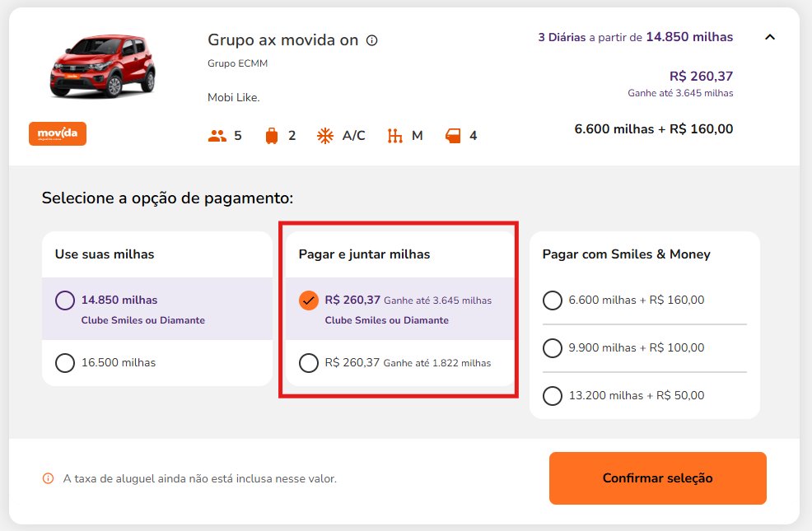The image size is (812, 531).
Task: Toggle the R$ 260,37 Ganhe até 3.645 milhas option
Action: point(309,300)
